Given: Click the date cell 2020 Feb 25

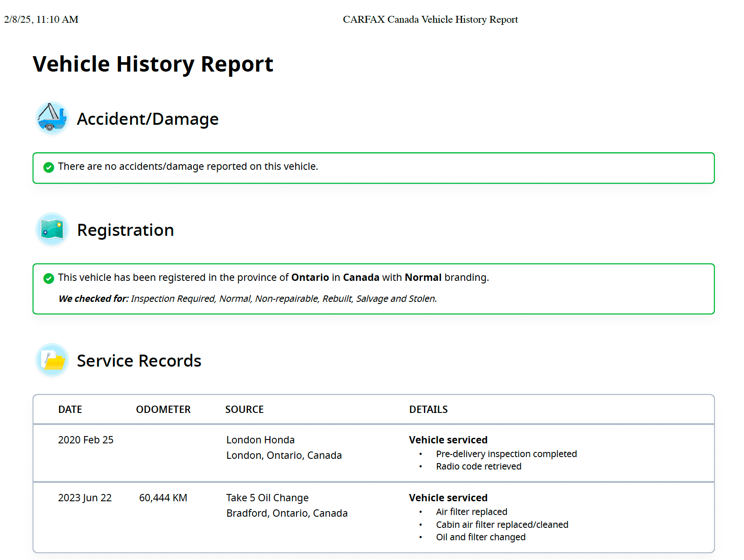Looking at the screenshot, I should tap(86, 440).
